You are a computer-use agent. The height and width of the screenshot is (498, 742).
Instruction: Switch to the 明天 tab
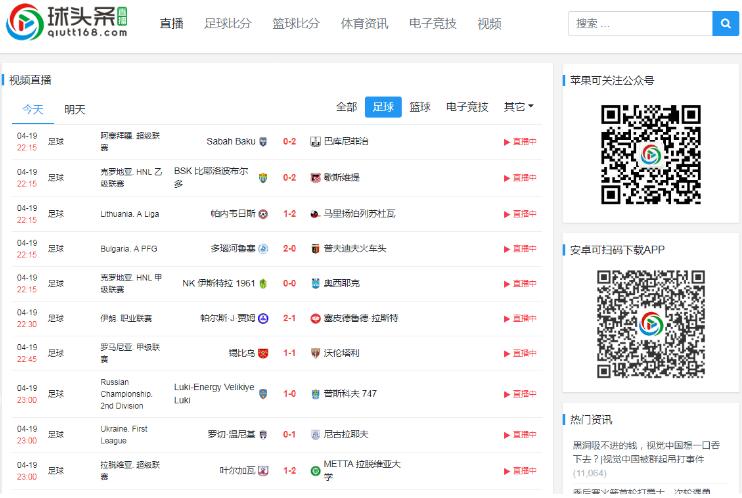pos(75,109)
